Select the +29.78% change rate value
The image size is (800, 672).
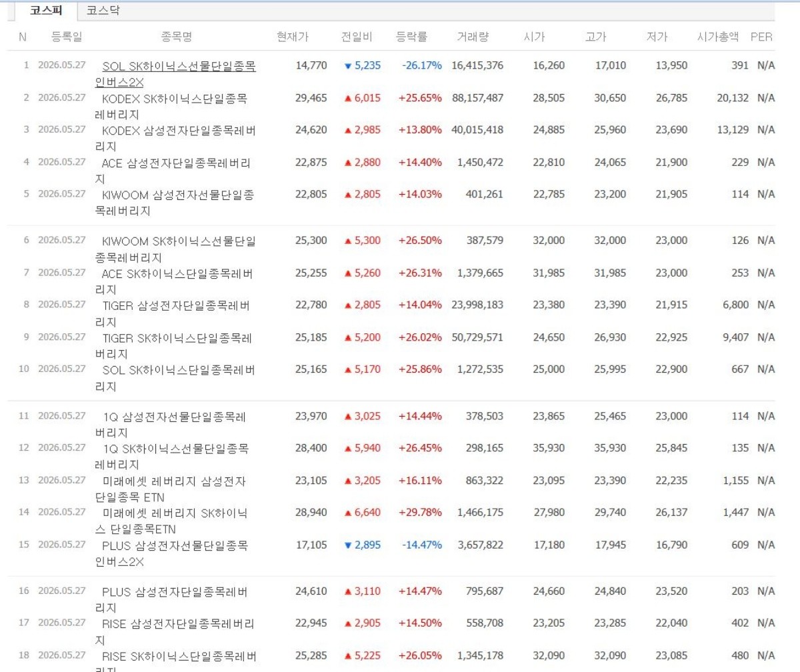point(420,512)
